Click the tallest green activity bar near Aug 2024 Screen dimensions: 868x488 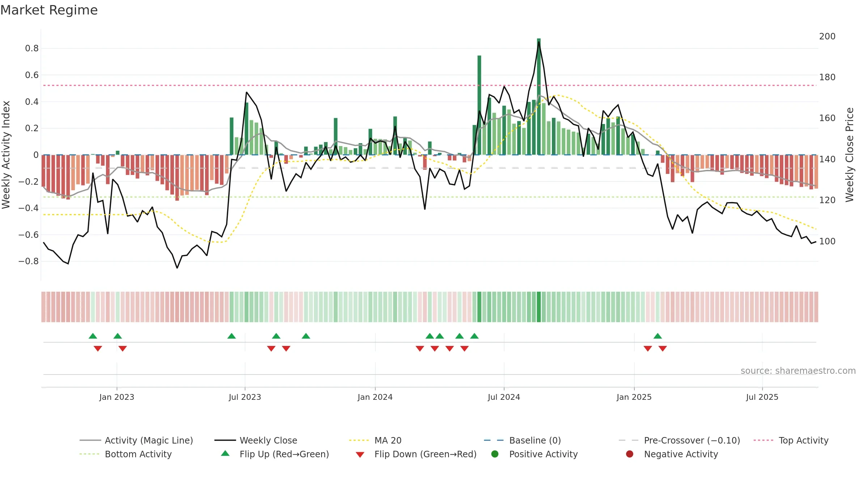(539, 97)
